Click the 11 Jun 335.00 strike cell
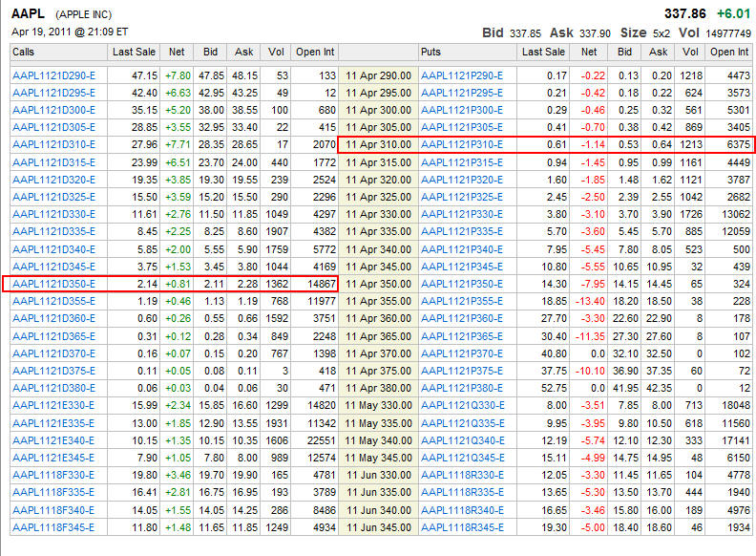This screenshot has width=756, height=556. pyautogui.click(x=379, y=492)
